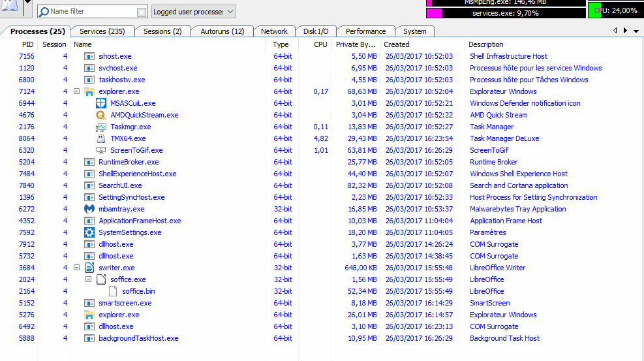Click the swriter.exe document icon

pyautogui.click(x=89, y=268)
